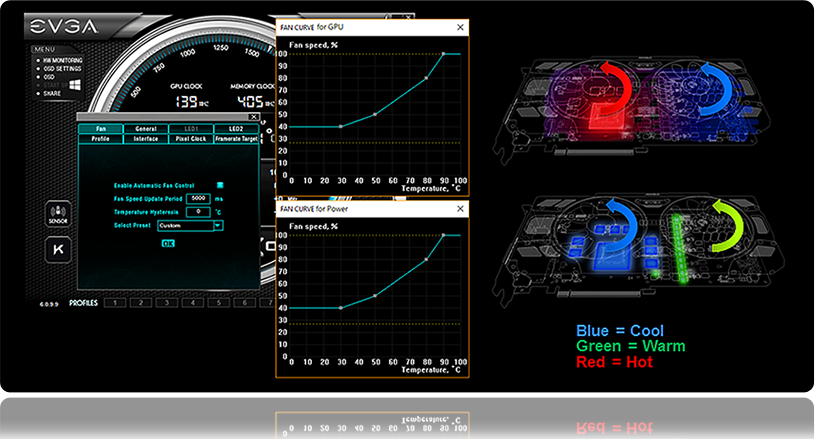The width and height of the screenshot is (815, 448).
Task: Click the green warm-airflow arrow on lower card
Action: coord(729,226)
